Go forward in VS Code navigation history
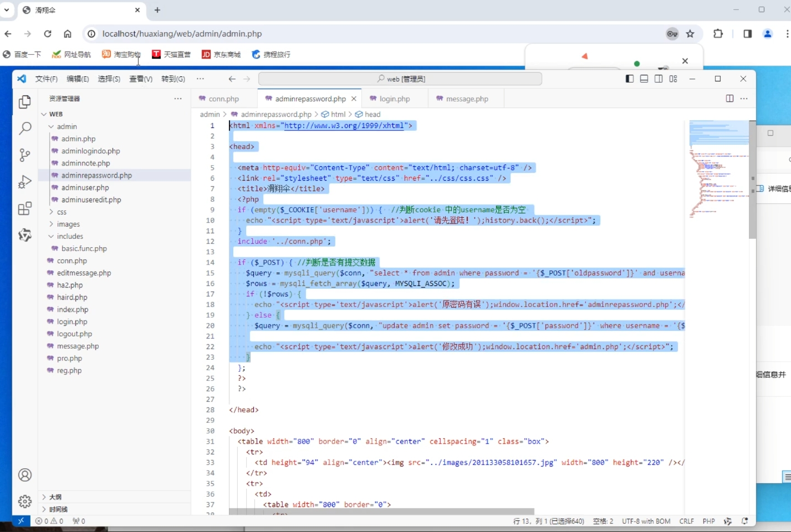Image resolution: width=791 pixels, height=532 pixels. (247, 79)
